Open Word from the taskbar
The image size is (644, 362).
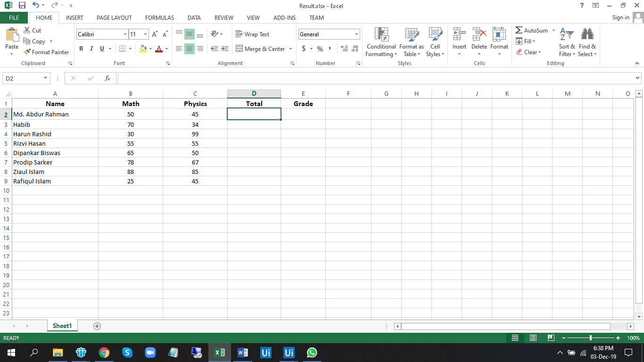[243, 352]
